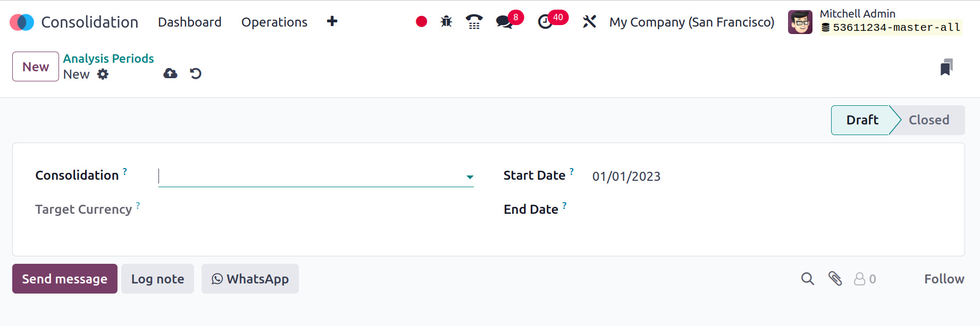Click the New record button
The image size is (980, 326).
coord(36,66)
